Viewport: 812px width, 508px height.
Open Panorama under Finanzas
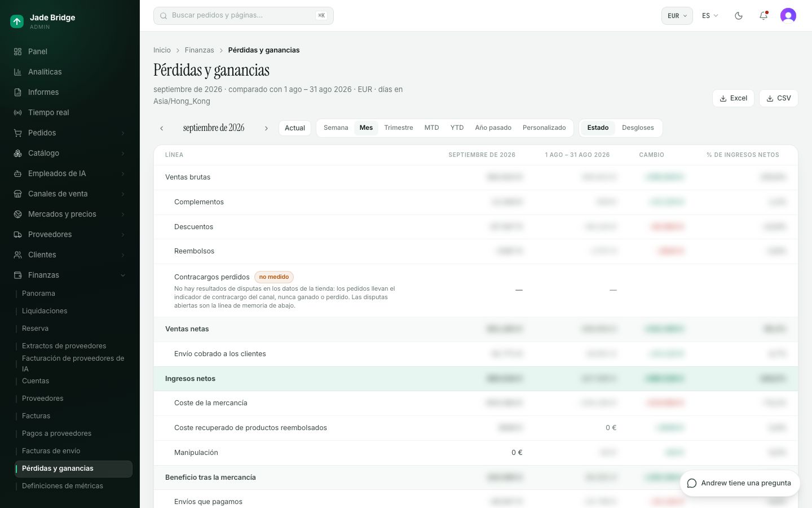click(x=73, y=294)
